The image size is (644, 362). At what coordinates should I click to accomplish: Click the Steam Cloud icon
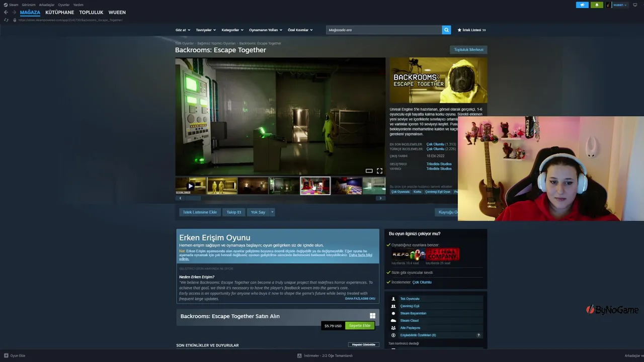tap(393, 320)
